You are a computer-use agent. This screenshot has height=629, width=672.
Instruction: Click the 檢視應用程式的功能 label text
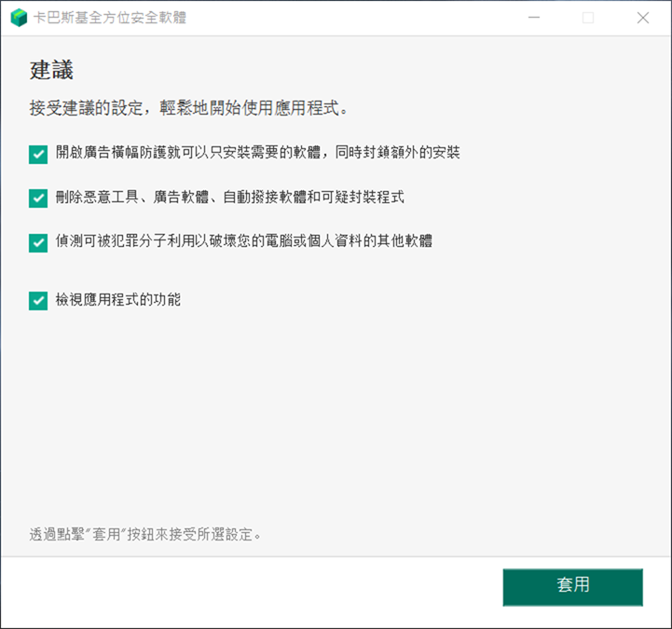point(117,300)
